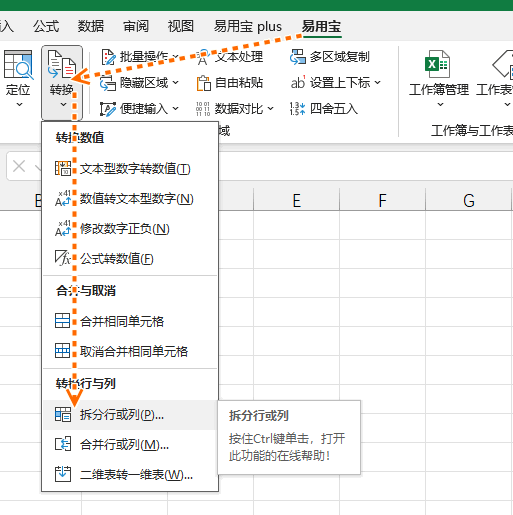Click the 数值转文本型数字 menu icon

coord(63,199)
